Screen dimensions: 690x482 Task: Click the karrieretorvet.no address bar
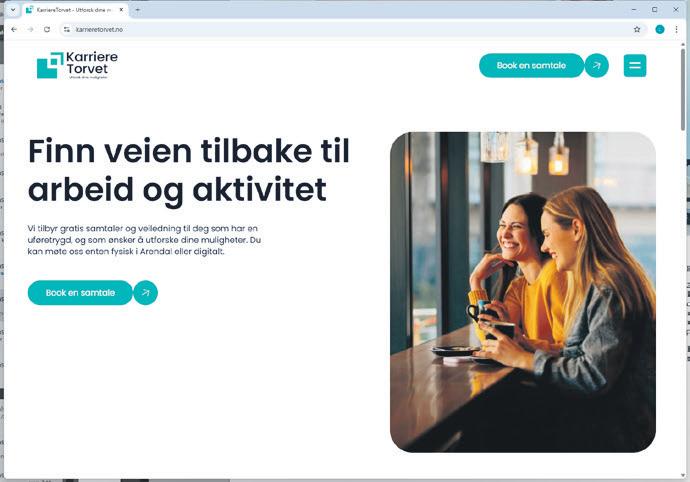(x=348, y=29)
